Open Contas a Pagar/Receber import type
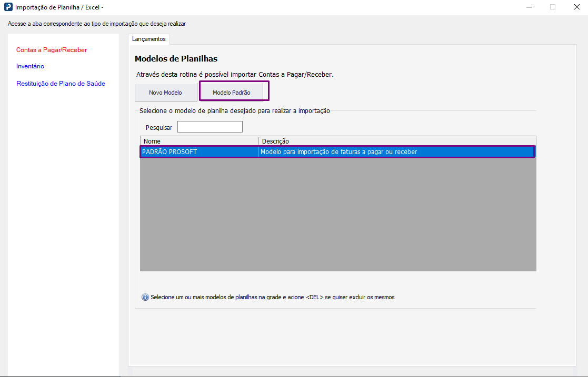Screen dimensions: 588x377 coord(52,50)
